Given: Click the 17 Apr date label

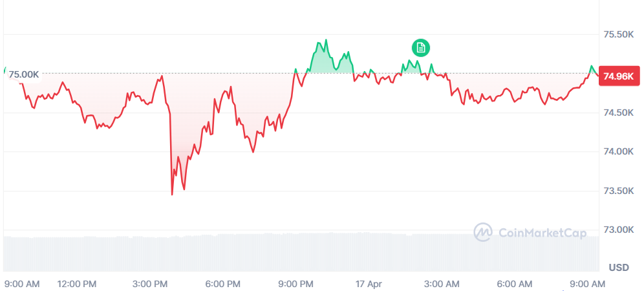Looking at the screenshot, I should coord(369,284).
